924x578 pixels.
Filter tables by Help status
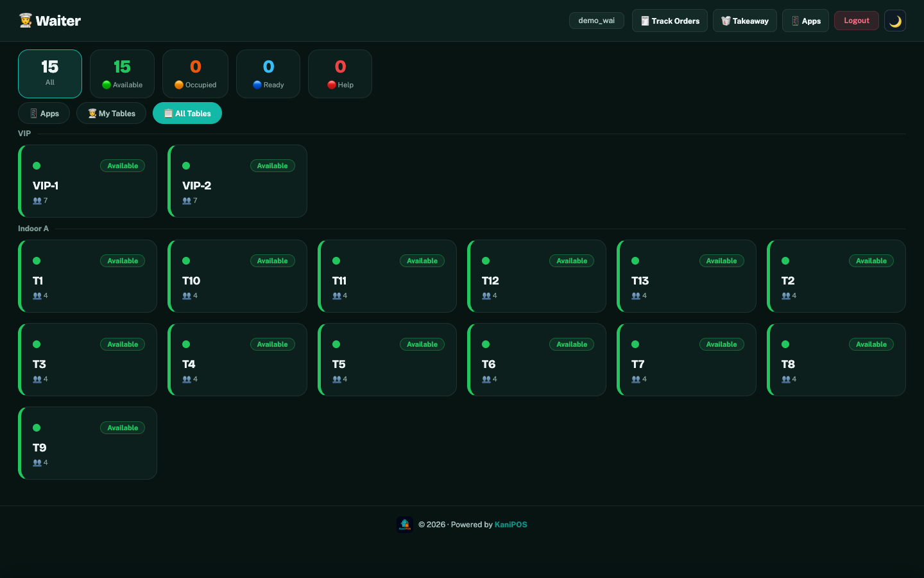[340, 74]
